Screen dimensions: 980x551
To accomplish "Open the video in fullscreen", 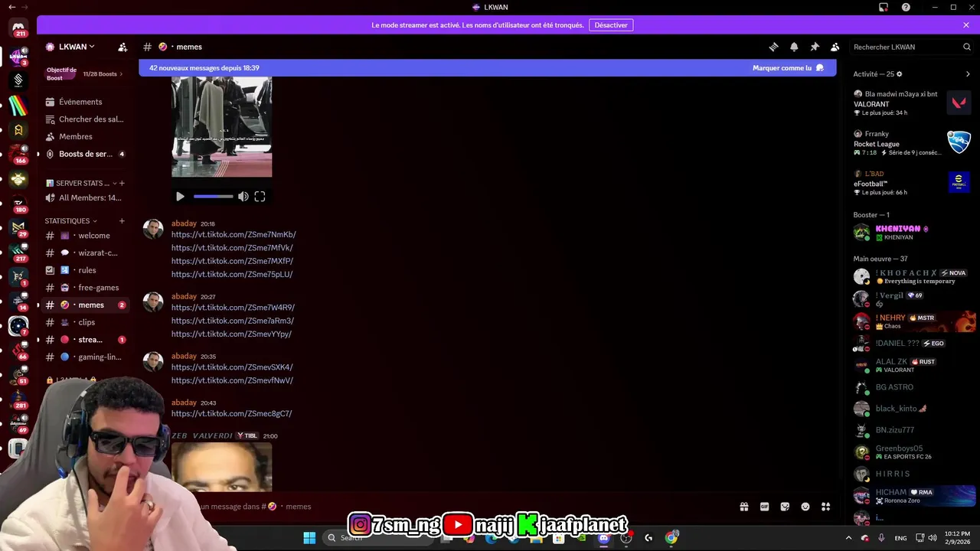I will coord(260,197).
